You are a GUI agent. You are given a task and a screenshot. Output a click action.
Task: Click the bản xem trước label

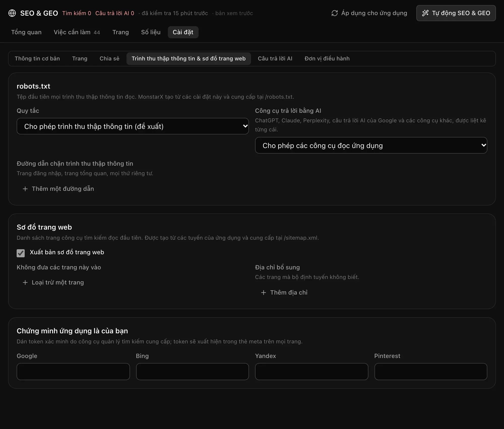coord(234,13)
